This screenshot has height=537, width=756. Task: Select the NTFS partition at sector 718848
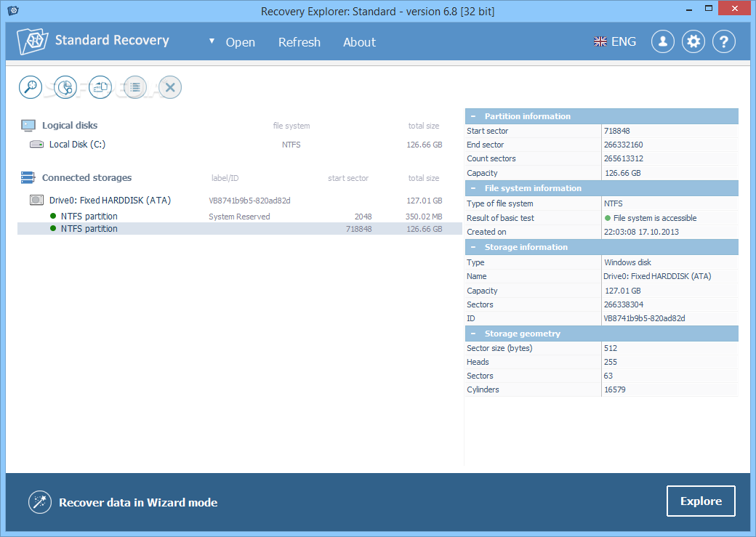tap(240, 228)
